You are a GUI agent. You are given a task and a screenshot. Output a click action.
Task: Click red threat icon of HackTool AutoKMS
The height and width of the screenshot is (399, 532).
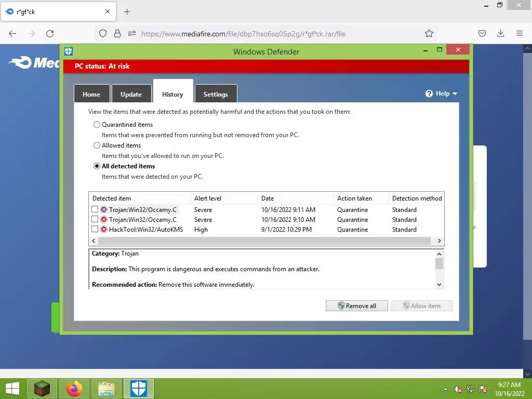click(104, 229)
